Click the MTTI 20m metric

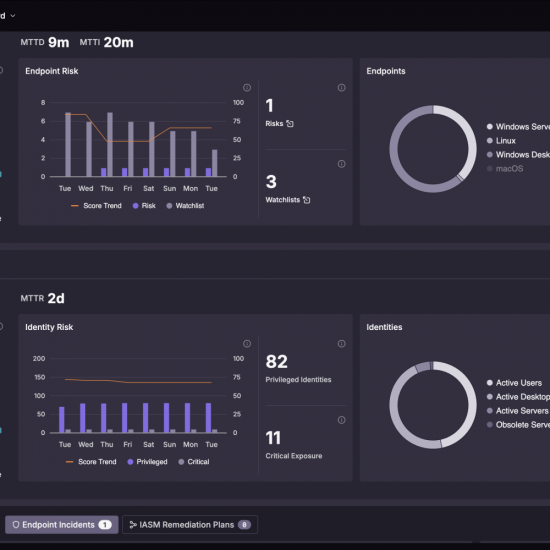point(106,42)
